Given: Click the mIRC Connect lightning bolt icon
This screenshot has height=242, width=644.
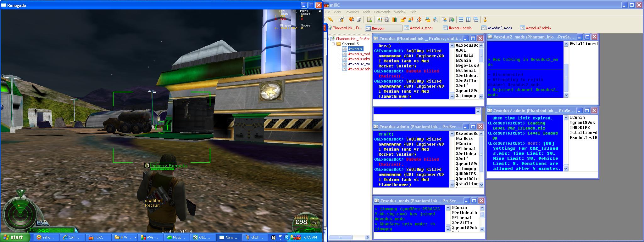Looking at the screenshot, I should click(330, 20).
